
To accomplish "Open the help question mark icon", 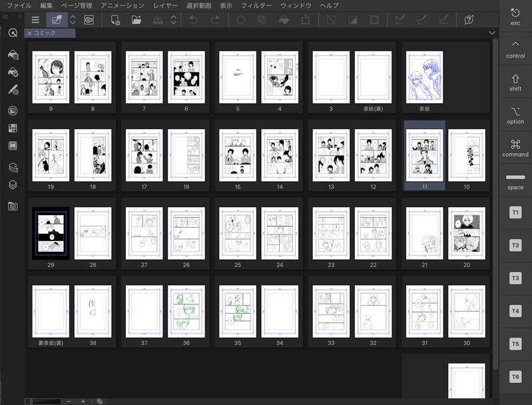I will pos(469,20).
